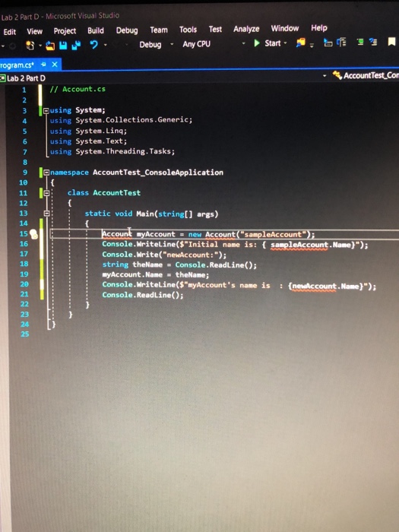Click the Open File folder icon
This screenshot has height=532, width=399.
[50, 46]
